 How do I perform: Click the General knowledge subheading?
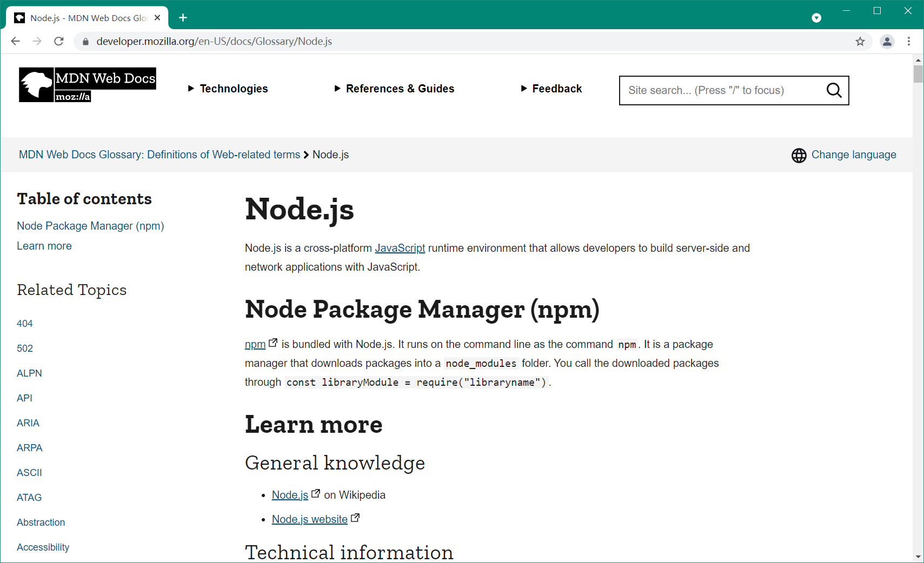pyautogui.click(x=335, y=463)
